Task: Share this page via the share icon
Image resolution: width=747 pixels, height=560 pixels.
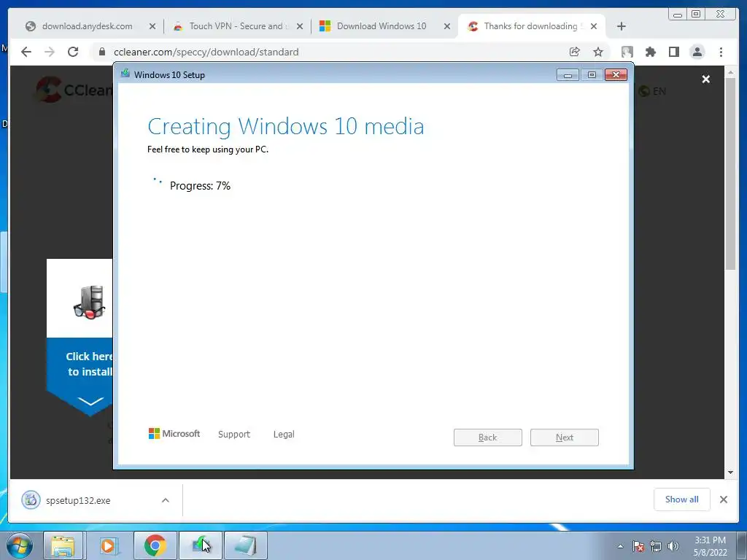Action: (x=575, y=52)
